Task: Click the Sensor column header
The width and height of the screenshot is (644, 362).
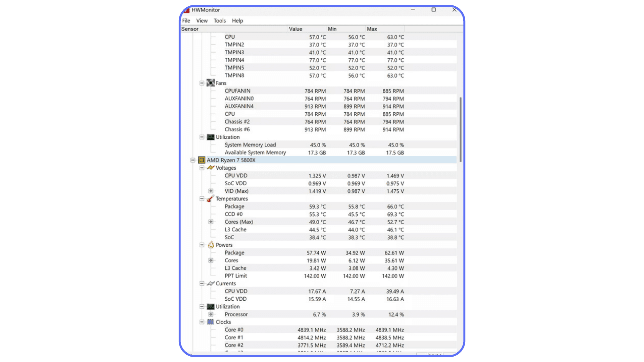Action: 234,29
